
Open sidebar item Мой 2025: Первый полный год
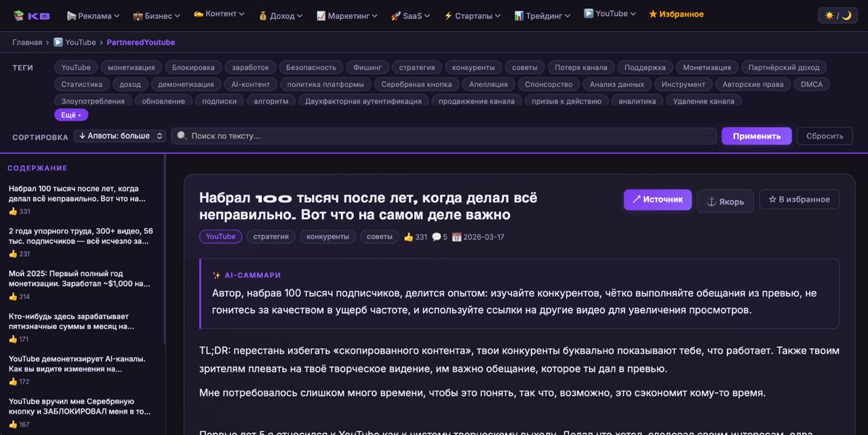coord(79,279)
